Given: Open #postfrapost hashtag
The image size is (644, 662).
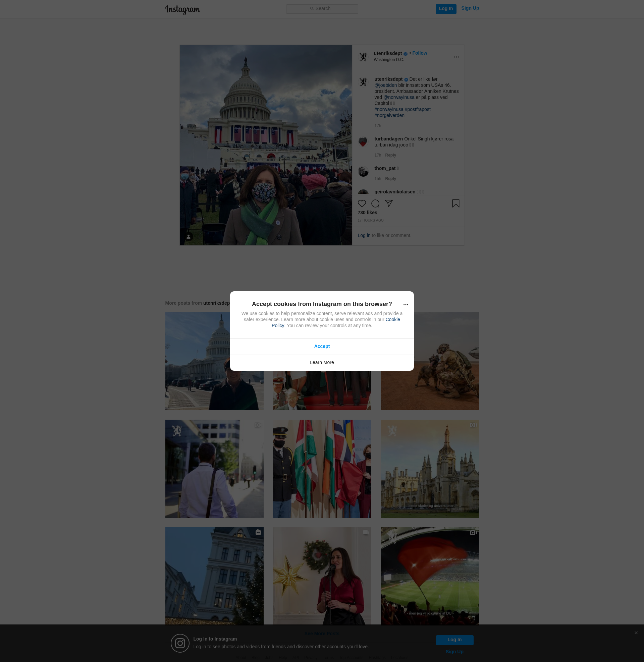Looking at the screenshot, I should click(417, 110).
